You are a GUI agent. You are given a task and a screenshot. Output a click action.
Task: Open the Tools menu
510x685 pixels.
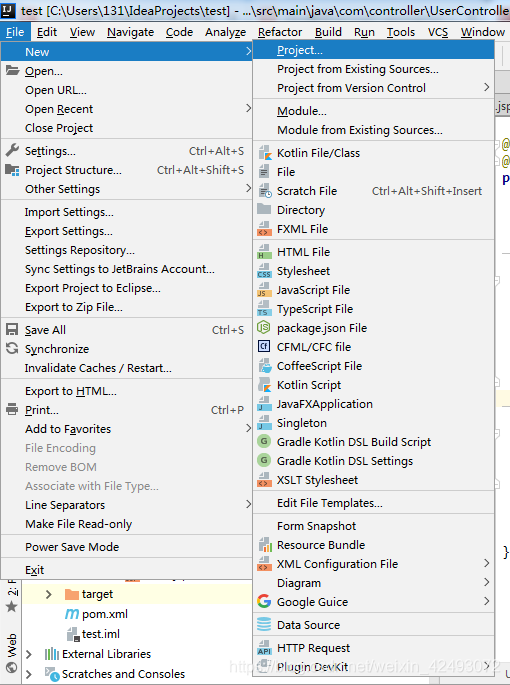tap(401, 32)
